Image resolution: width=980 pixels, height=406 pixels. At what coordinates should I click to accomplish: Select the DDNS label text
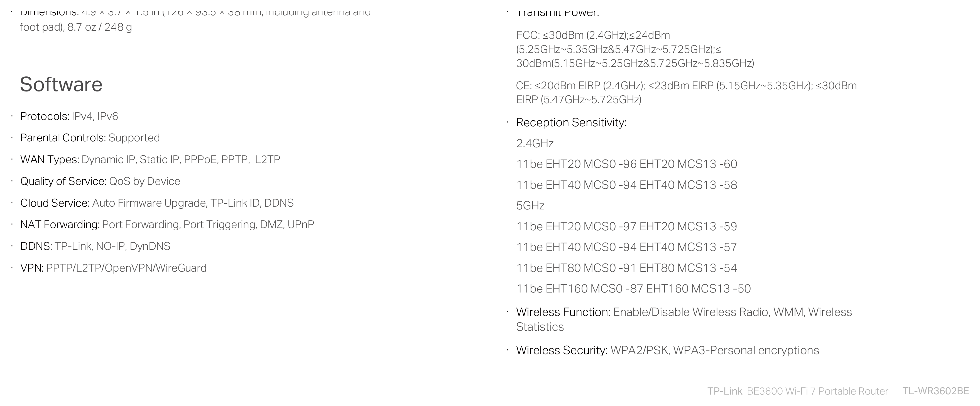tap(36, 246)
